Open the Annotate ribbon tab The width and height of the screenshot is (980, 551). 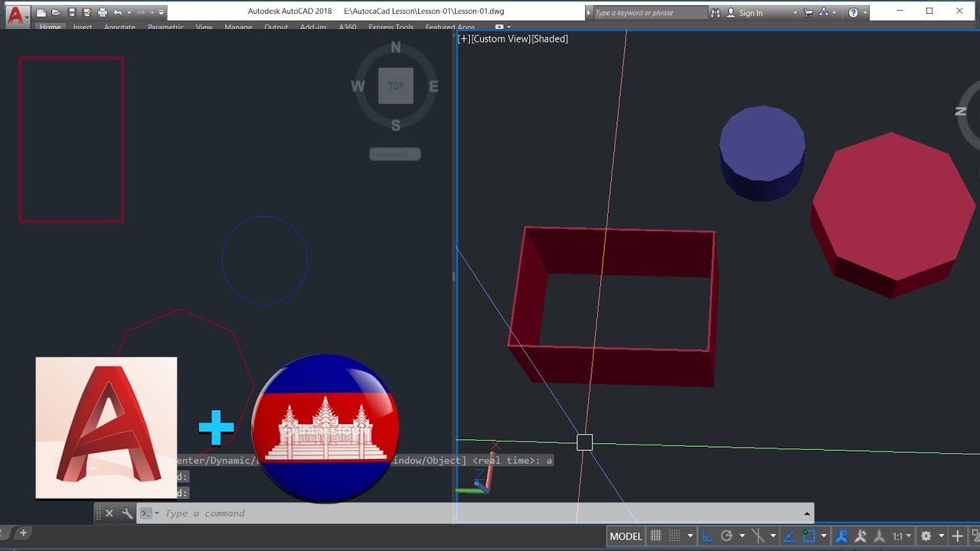pos(119,28)
